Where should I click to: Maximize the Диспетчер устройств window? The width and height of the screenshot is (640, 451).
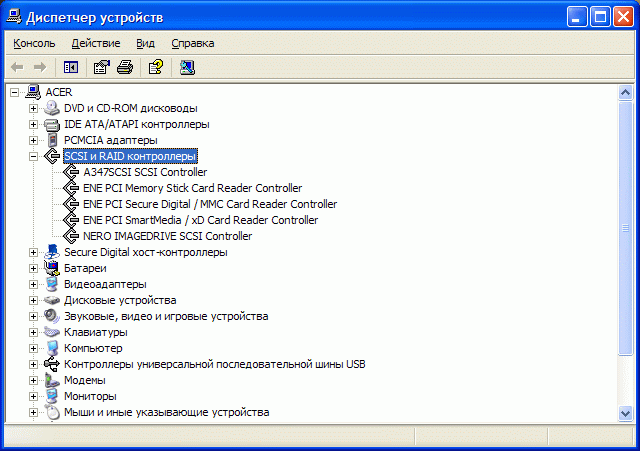click(600, 17)
